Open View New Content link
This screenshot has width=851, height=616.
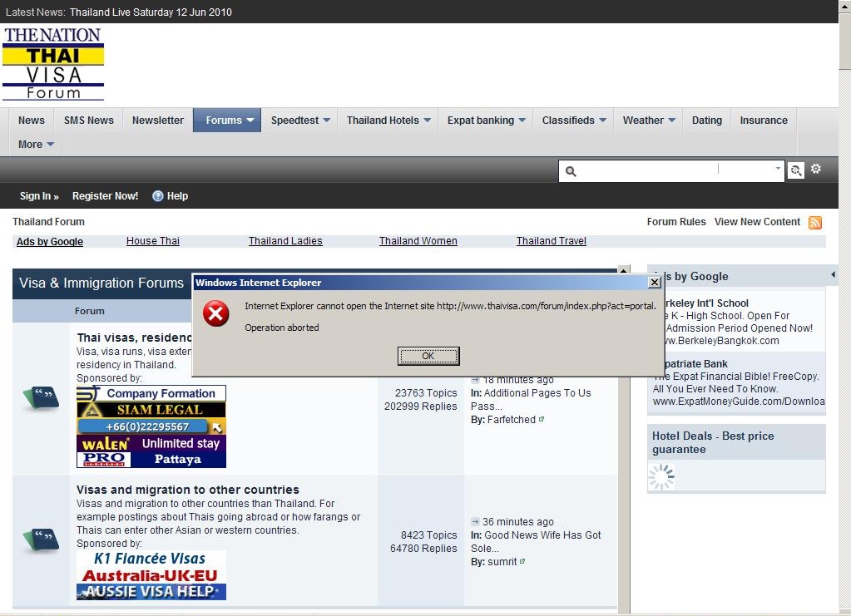point(757,222)
